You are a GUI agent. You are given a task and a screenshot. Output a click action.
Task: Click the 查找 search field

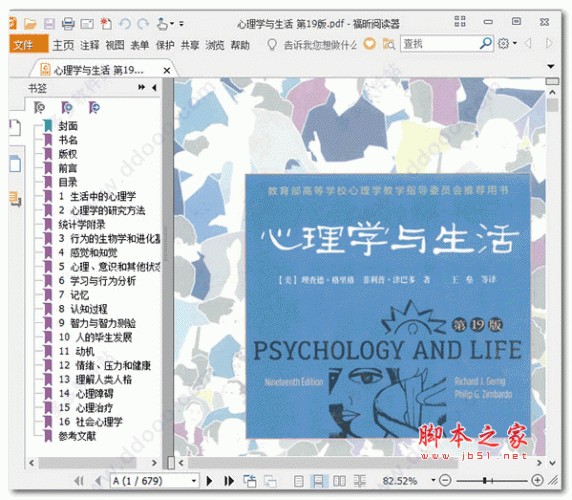coord(439,44)
